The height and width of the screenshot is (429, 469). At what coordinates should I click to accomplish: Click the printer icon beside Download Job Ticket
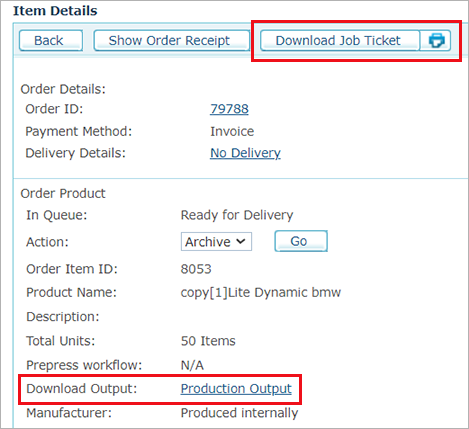point(436,40)
